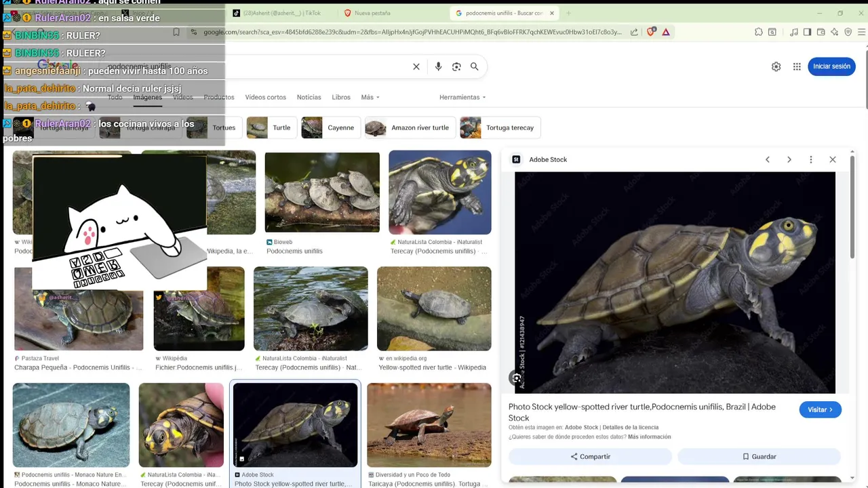Viewport: 868px width, 488px height.
Task: Open the Adobe Stock source link under title
Action: [x=581, y=428]
